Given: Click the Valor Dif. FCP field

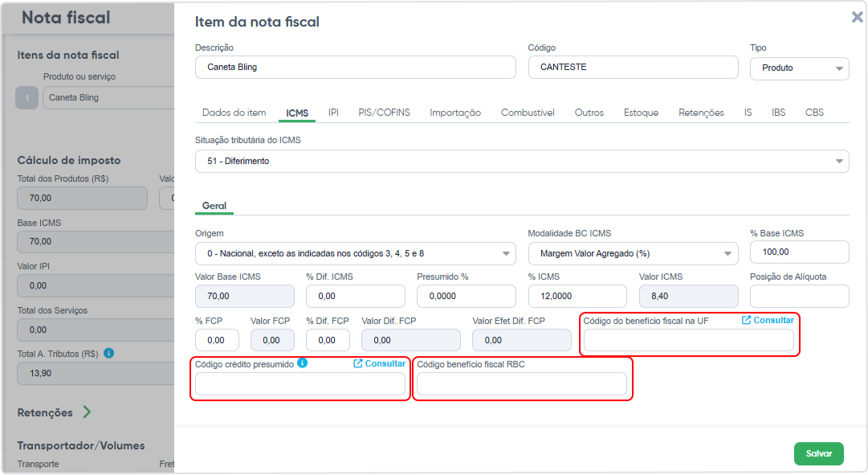Looking at the screenshot, I should 411,340.
